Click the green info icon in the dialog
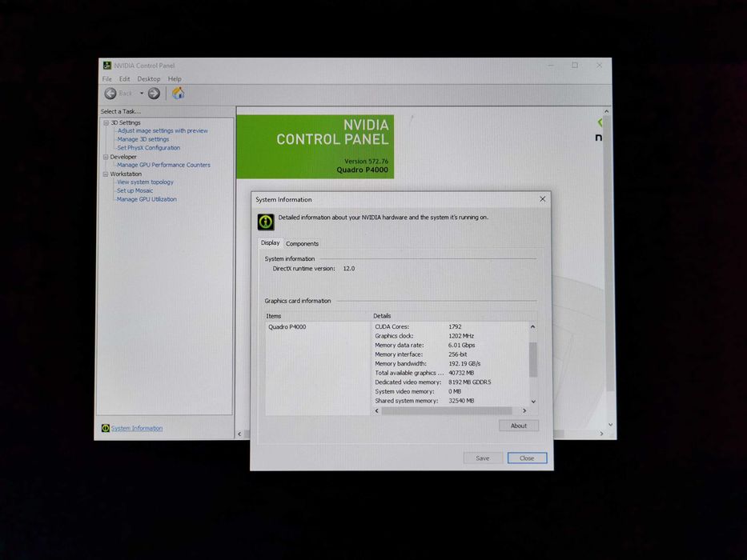This screenshot has width=747, height=560. 266,222
